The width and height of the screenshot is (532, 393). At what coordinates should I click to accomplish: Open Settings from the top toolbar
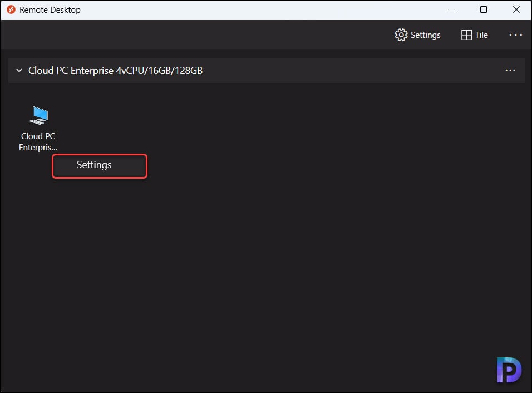click(x=418, y=35)
